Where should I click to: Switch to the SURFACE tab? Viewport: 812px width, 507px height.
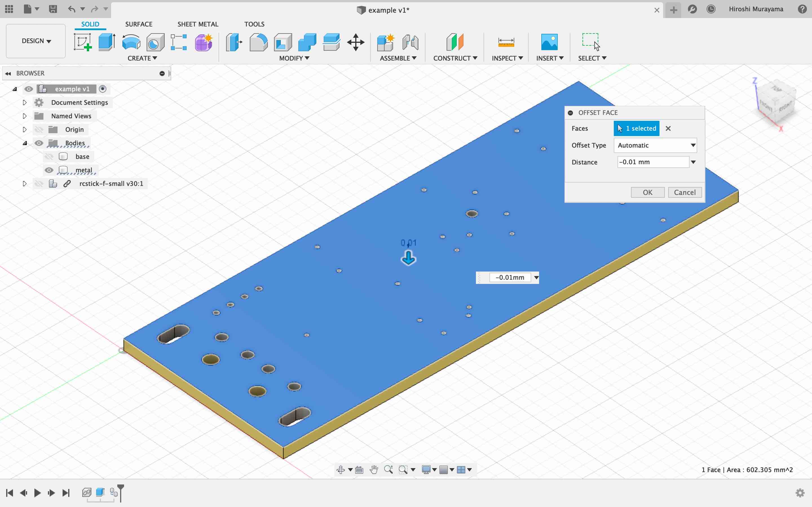[x=139, y=24]
